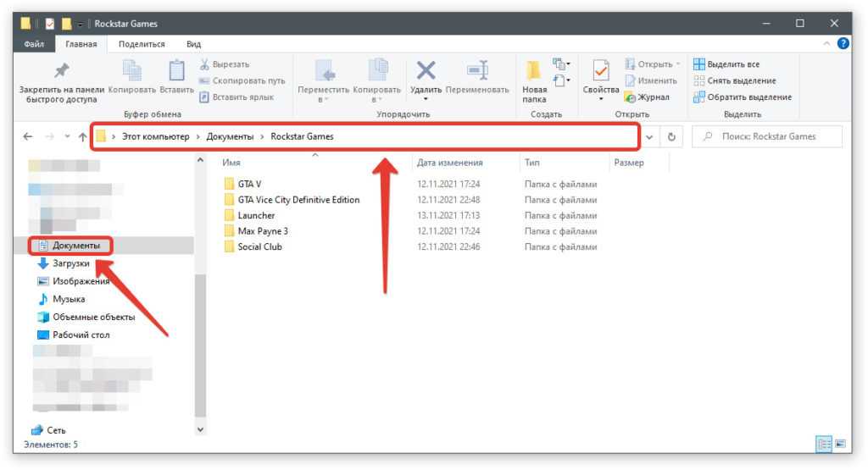This screenshot has width=868, height=470.
Task: Expand the address bar history dropdown
Action: click(x=649, y=136)
